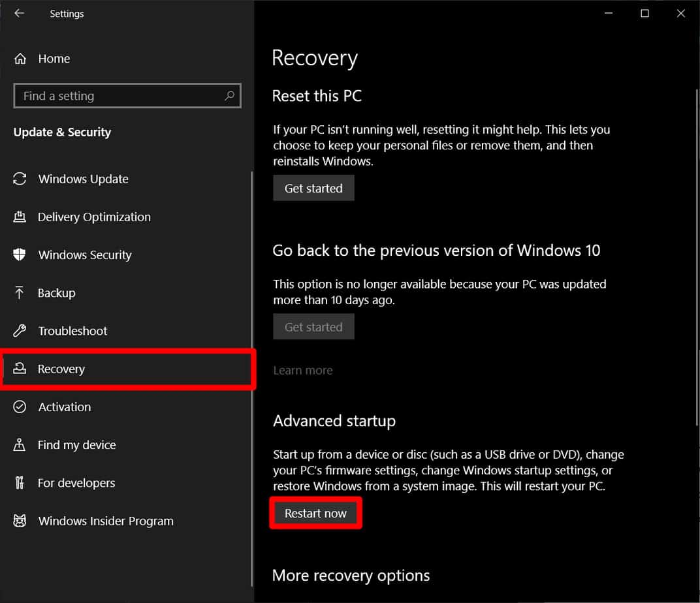Click the Windows Security shield icon
The width and height of the screenshot is (700, 603).
click(20, 255)
